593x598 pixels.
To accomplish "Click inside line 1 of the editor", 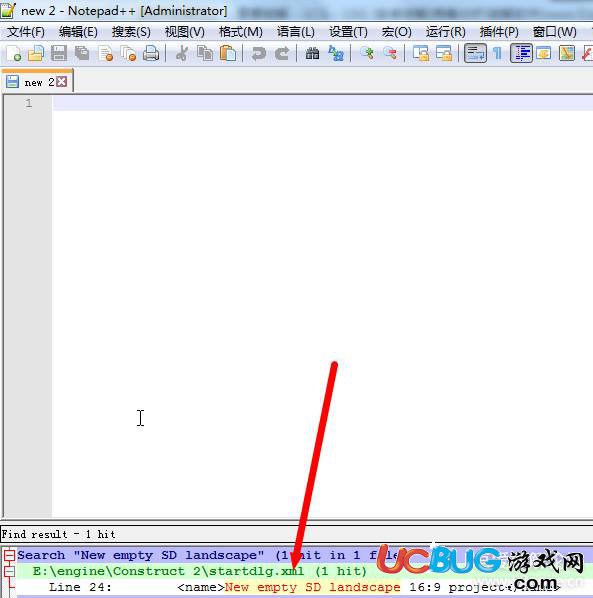I will (322, 103).
